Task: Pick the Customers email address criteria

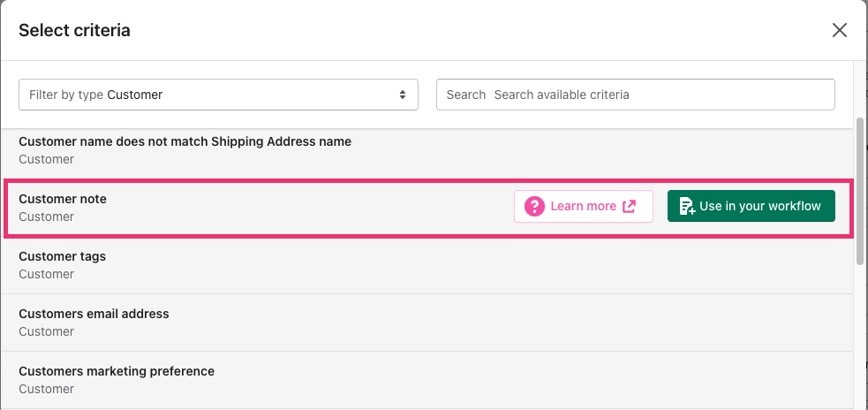Action: (426, 323)
